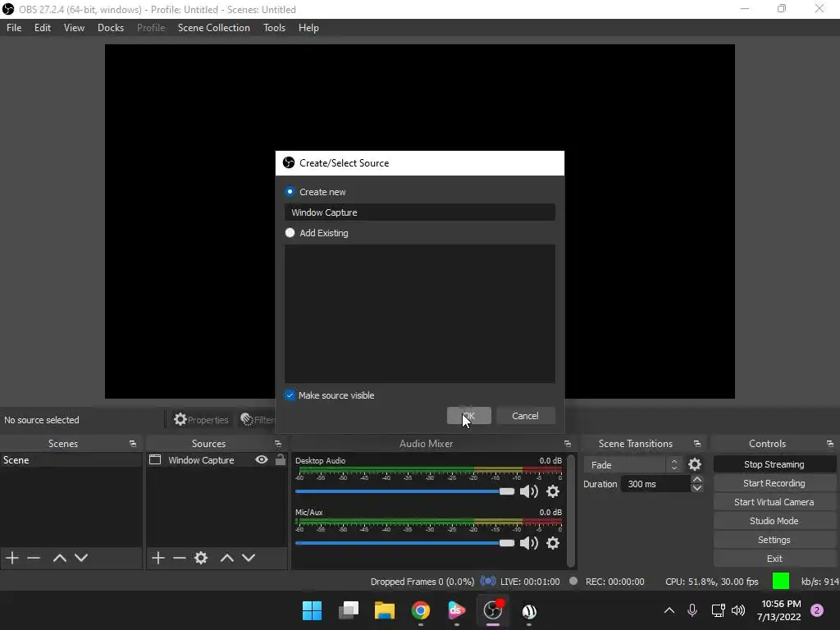The width and height of the screenshot is (840, 630).
Task: Select the Add Existing radio button
Action: pyautogui.click(x=290, y=232)
